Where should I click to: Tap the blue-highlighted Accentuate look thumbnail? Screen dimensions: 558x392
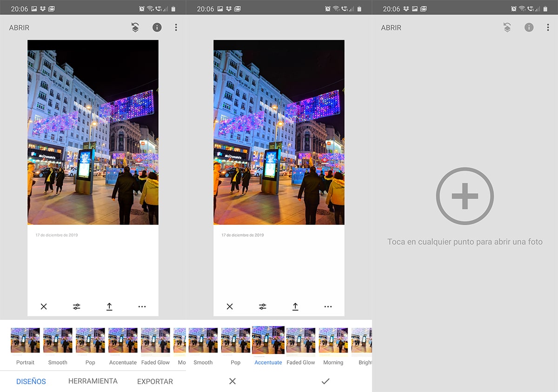[x=268, y=340]
